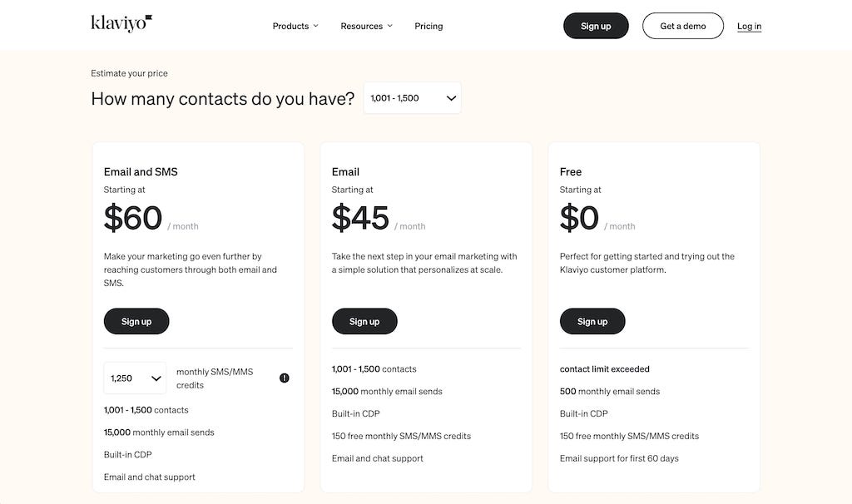Sign up for the $45 Email plan

pos(364,322)
